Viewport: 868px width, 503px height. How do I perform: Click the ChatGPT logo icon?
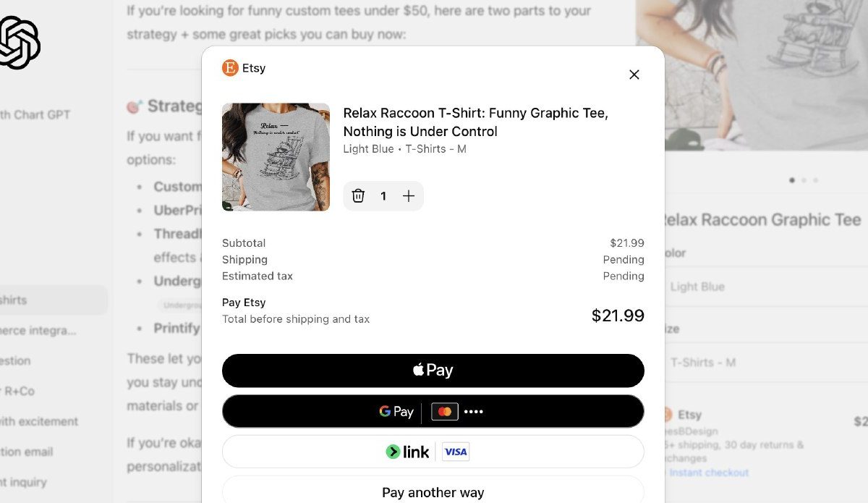point(18,42)
